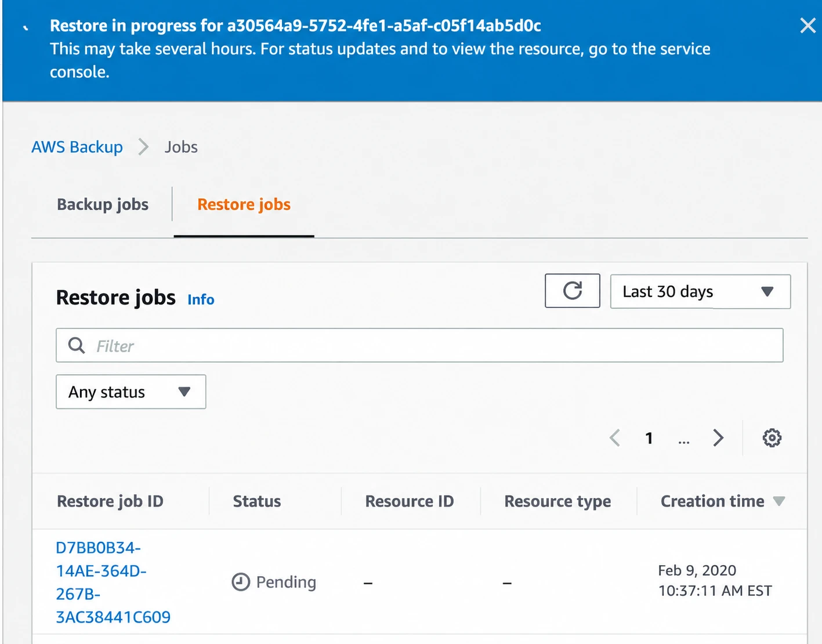This screenshot has height=644, width=822.
Task: Click the breadcrumb chevron separator
Action: tap(143, 147)
